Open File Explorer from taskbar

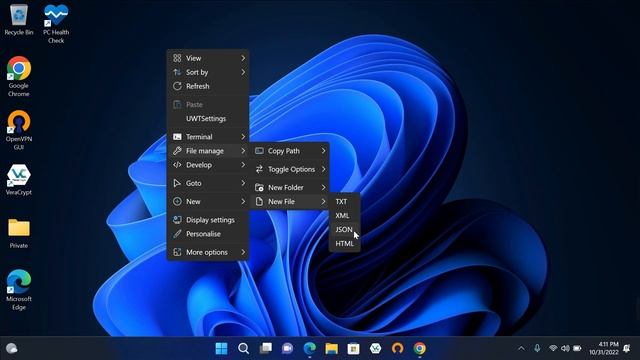(x=331, y=348)
